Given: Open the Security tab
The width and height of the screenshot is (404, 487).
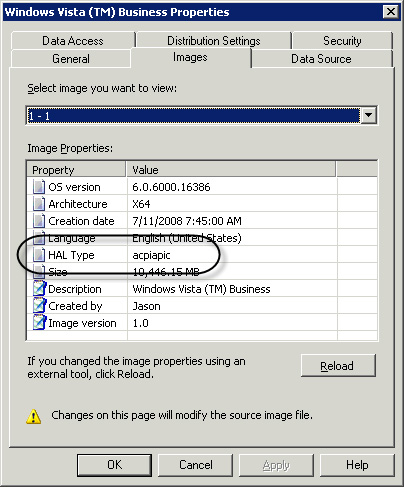Looking at the screenshot, I should coord(342,41).
